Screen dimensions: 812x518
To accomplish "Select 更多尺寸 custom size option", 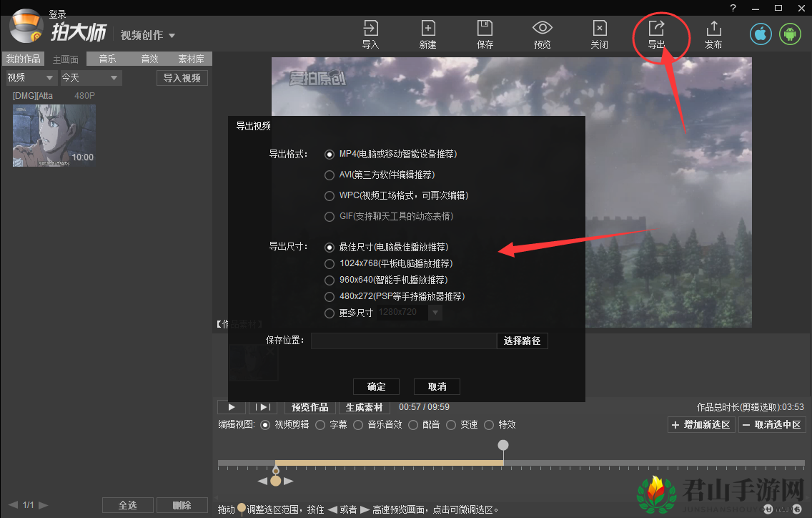I will tap(330, 313).
